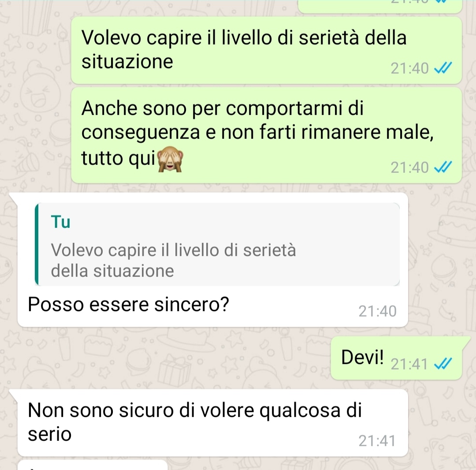Tap blue double-check on 'situazione' message
Screen dimensions: 476x470
443,68
